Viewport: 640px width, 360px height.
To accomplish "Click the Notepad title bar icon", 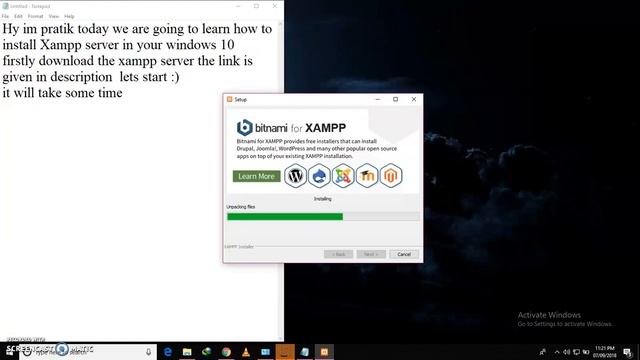I will tap(5, 6).
